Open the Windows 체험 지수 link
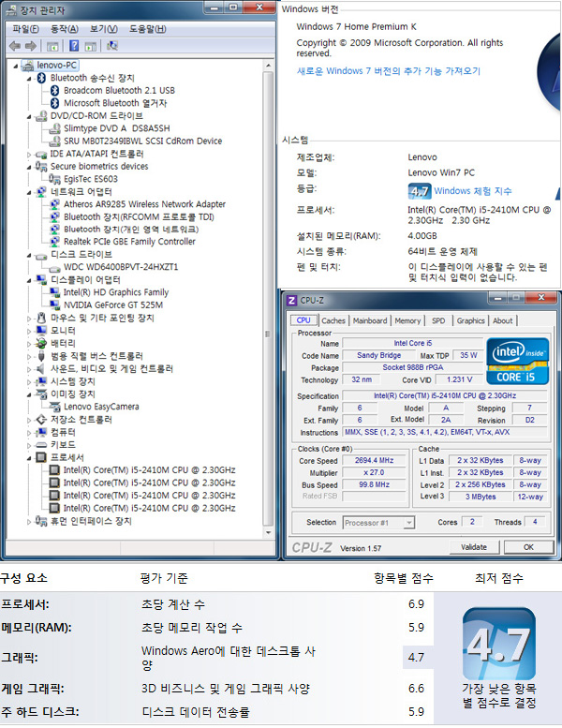 click(473, 191)
